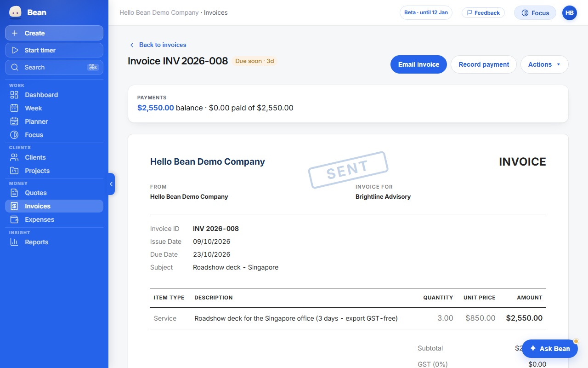Click the Feedback button label

click(487, 13)
